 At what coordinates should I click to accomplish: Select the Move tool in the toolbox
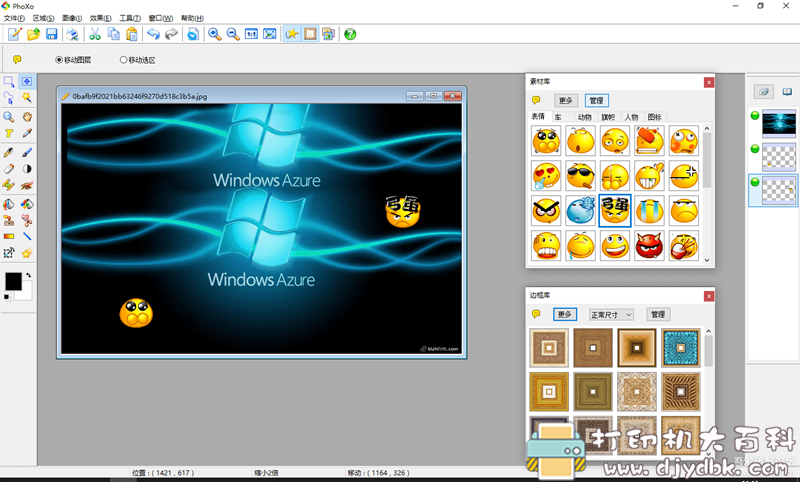27,82
